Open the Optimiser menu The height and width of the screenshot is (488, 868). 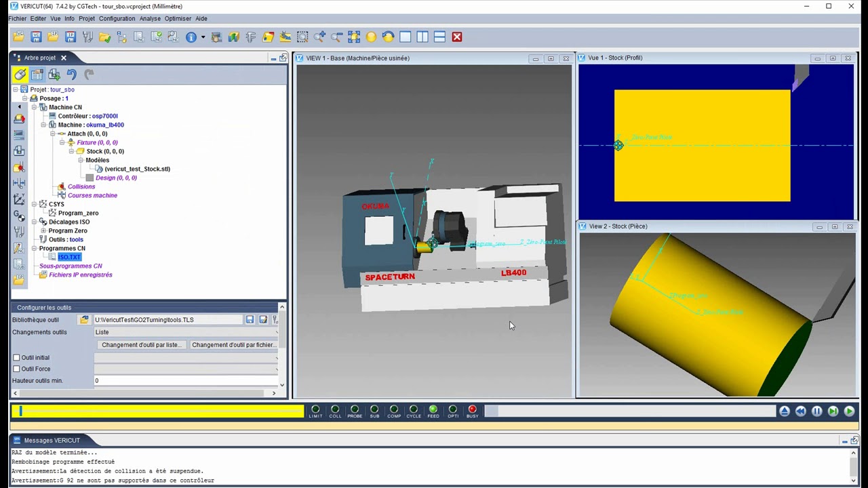click(x=178, y=18)
